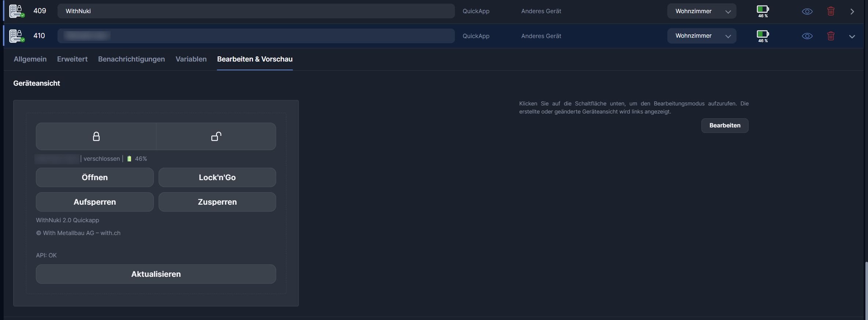Click battery indicator of device 410
The image size is (868, 320).
pyautogui.click(x=763, y=36)
